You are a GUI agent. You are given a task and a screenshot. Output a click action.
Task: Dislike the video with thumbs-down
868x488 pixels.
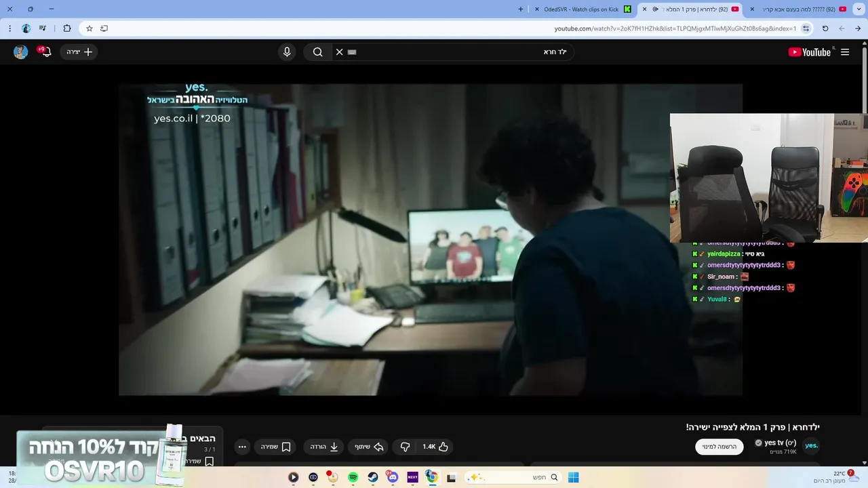(405, 447)
